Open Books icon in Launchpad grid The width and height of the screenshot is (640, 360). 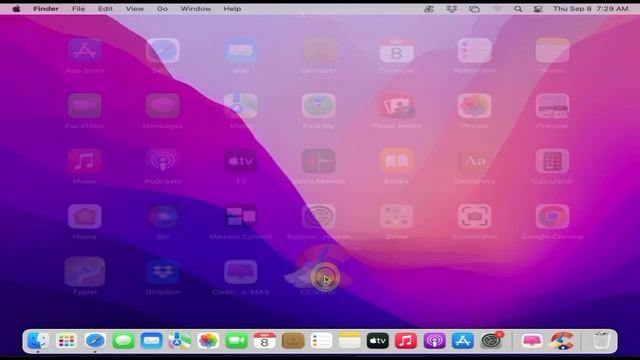[x=396, y=161]
